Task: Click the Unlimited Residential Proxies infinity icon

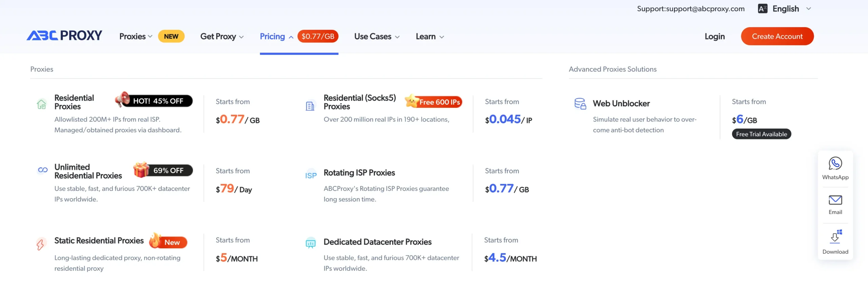Action: [43, 170]
